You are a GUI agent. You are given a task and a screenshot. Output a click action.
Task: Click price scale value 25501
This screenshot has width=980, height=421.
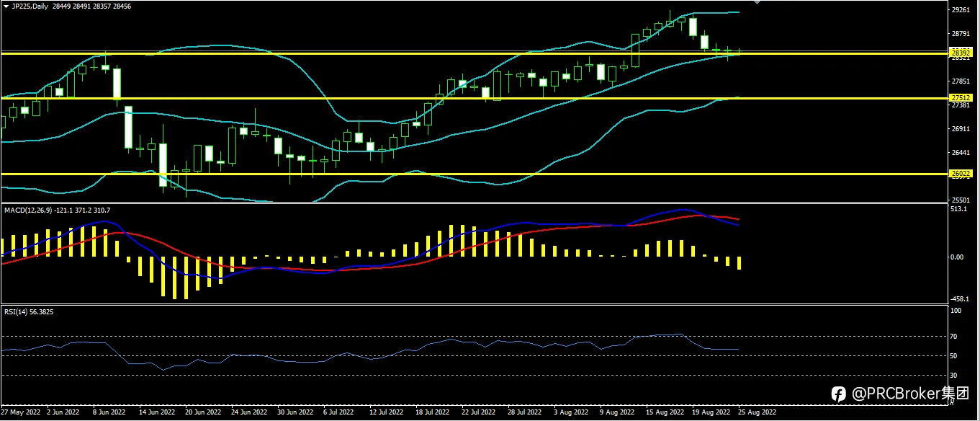961,200
